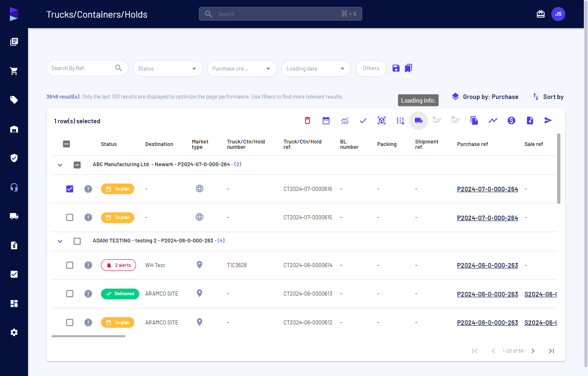Click table horizontal scrollbar
Viewport: 588px width, 376px height.
pos(88,336)
